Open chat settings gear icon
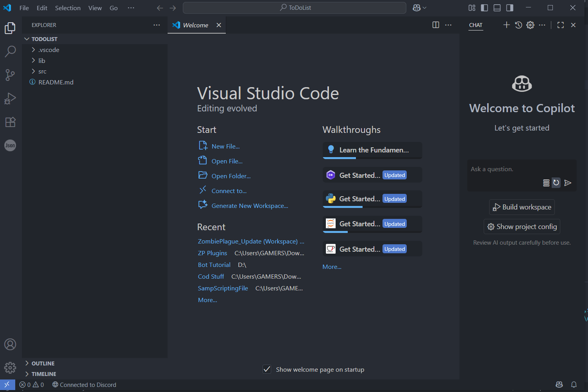588x392 pixels. pyautogui.click(x=530, y=25)
